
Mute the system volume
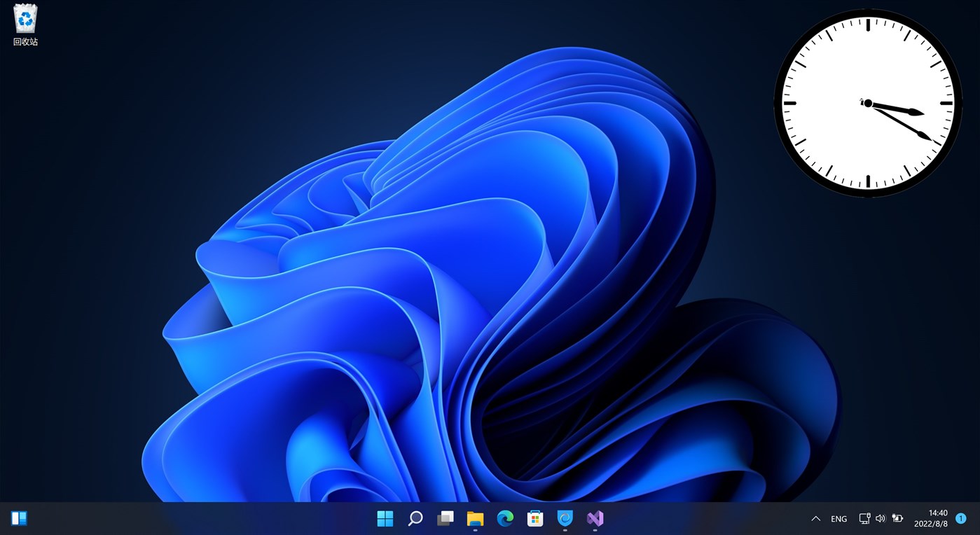tap(880, 518)
